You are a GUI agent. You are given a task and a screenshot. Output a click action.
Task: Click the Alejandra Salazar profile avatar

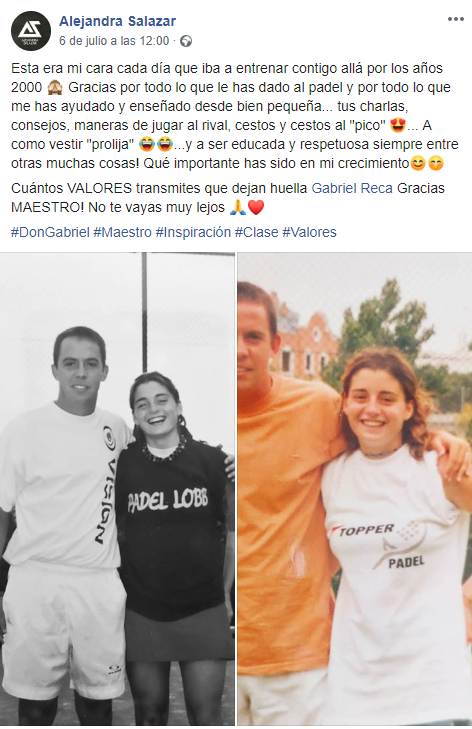(x=31, y=31)
